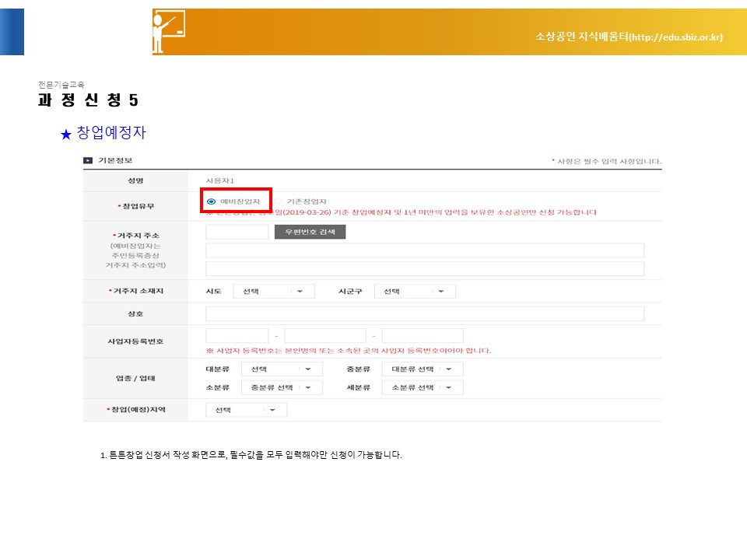Image resolution: width=747 pixels, height=560 pixels.
Task: Click the 성명 row label
Action: (x=135, y=180)
